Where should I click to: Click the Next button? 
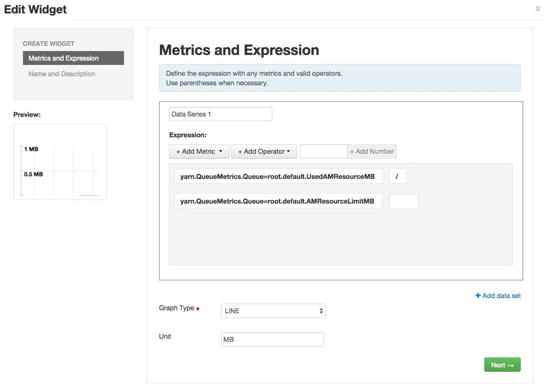tap(502, 365)
